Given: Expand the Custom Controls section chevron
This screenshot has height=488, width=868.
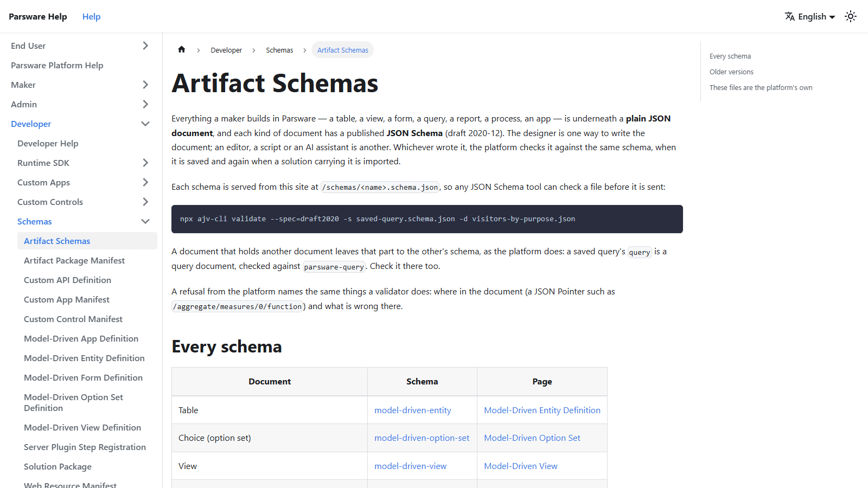Looking at the screenshot, I should (x=145, y=202).
